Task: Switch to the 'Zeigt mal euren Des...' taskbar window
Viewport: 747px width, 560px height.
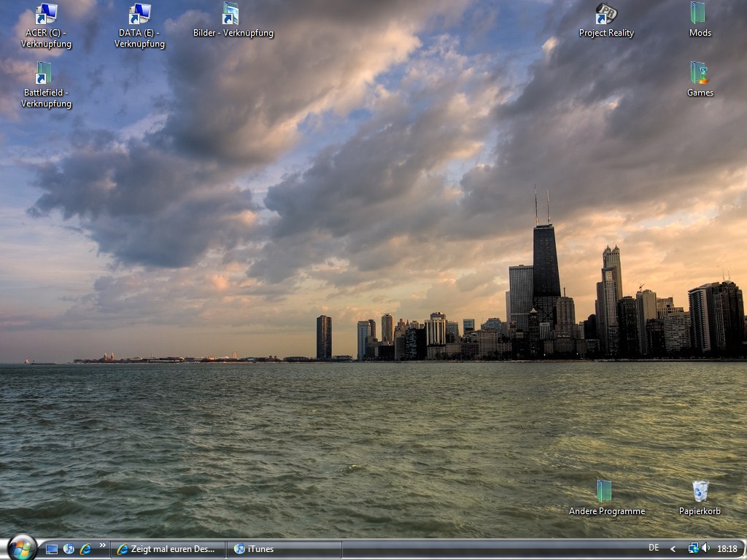Action: (167, 549)
